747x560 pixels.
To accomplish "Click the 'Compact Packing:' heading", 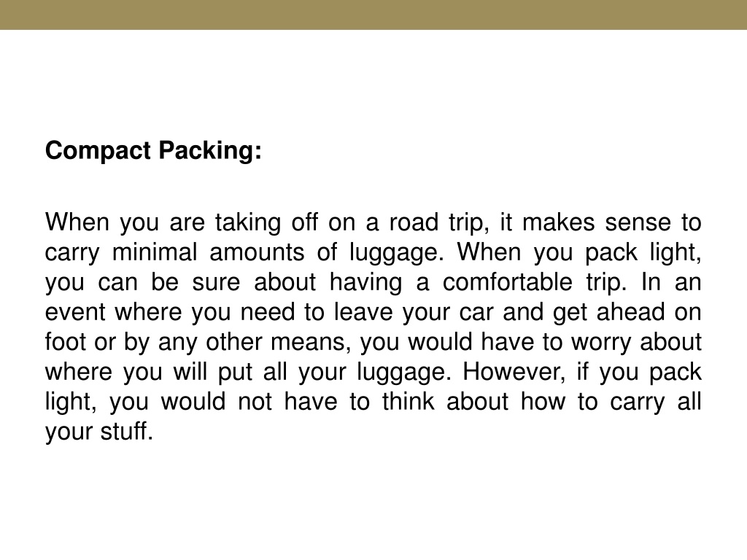I will click(153, 151).
